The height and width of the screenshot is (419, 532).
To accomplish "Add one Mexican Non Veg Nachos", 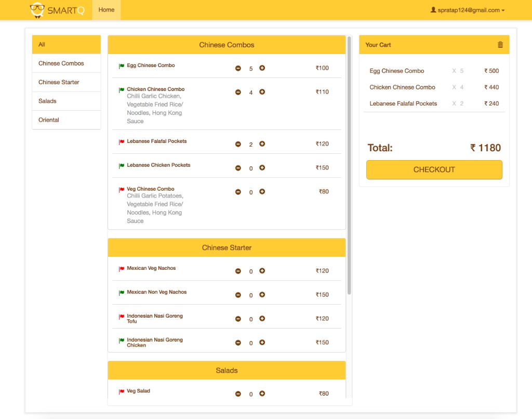I will (x=262, y=294).
